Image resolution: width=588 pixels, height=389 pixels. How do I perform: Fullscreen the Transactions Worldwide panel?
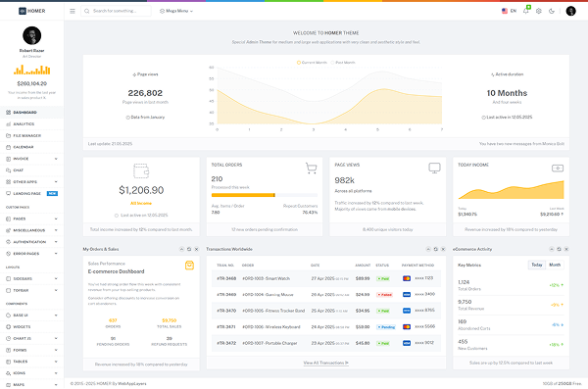coord(436,249)
